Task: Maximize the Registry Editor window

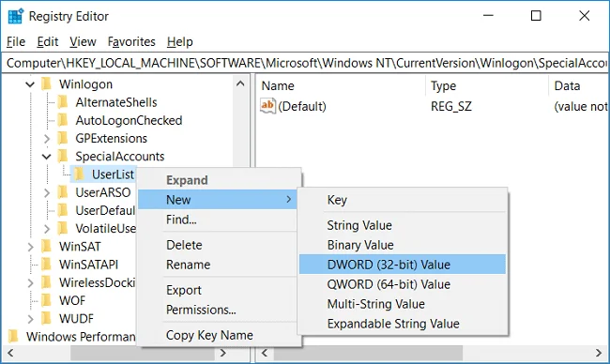Action: click(x=536, y=16)
